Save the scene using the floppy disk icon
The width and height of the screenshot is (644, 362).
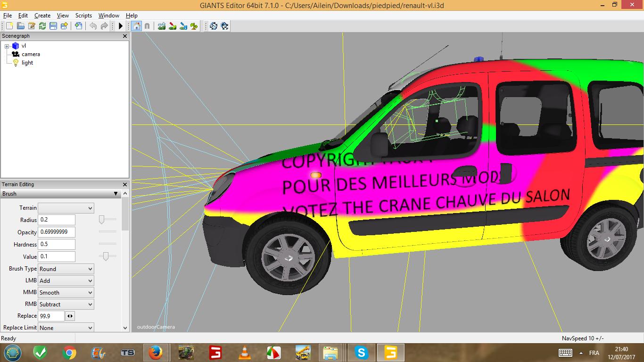pos(53,26)
